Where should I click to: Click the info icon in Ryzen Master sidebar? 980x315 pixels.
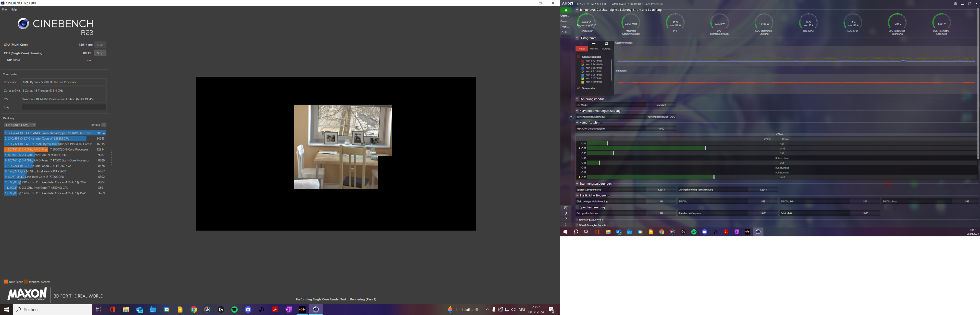click(x=566, y=224)
